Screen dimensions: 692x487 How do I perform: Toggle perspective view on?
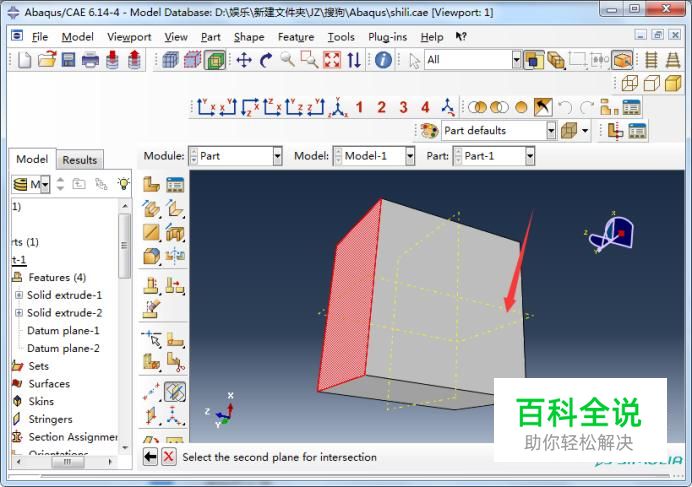(673, 60)
